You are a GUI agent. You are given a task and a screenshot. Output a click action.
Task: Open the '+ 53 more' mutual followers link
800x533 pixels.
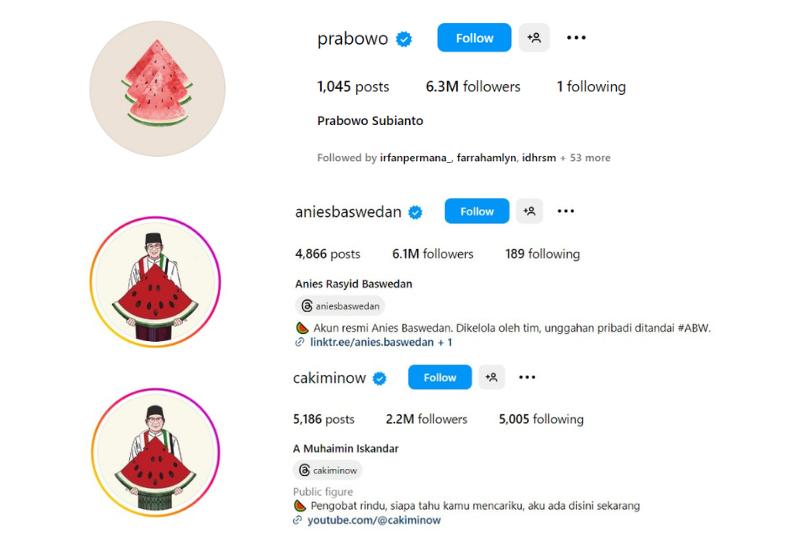coord(585,158)
